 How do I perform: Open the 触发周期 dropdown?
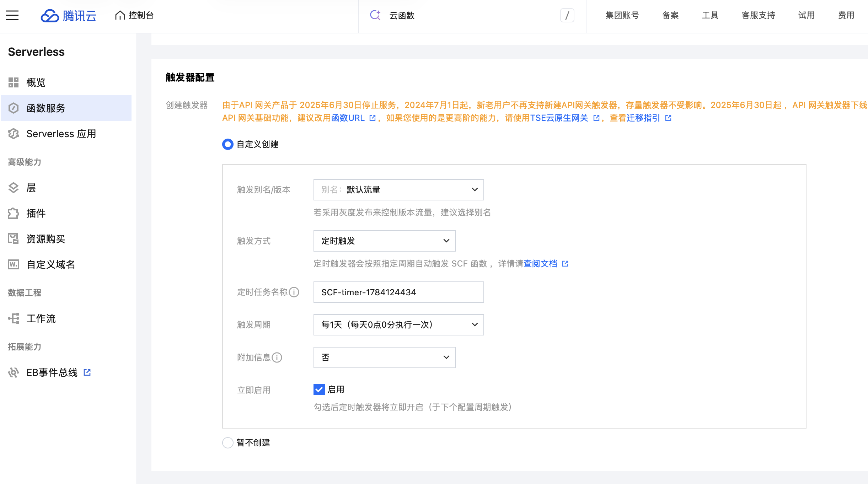(x=398, y=325)
